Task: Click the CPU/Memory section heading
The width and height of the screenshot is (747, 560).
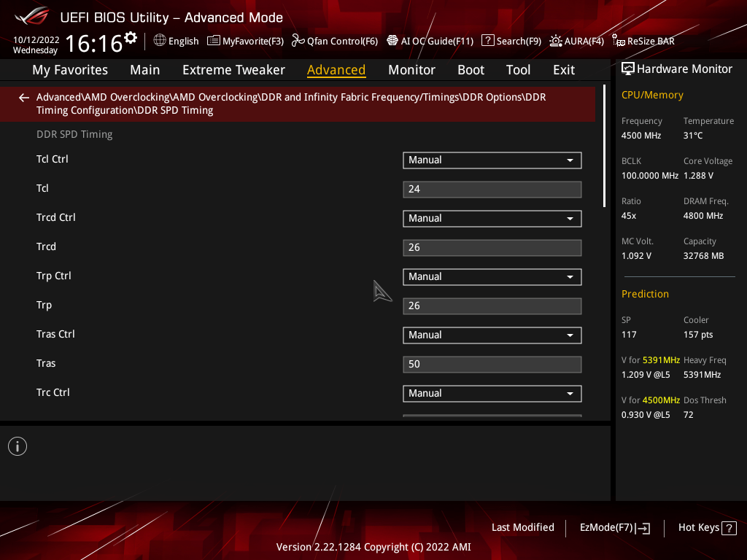Action: coord(652,96)
